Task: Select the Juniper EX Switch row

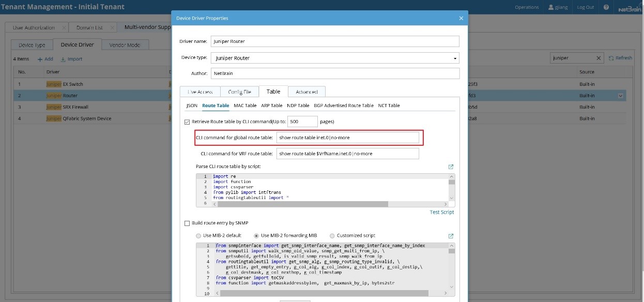Action: [319, 84]
